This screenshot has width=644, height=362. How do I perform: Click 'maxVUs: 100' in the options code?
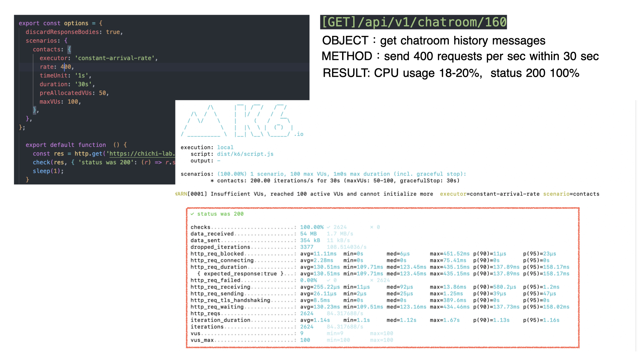[x=60, y=102]
